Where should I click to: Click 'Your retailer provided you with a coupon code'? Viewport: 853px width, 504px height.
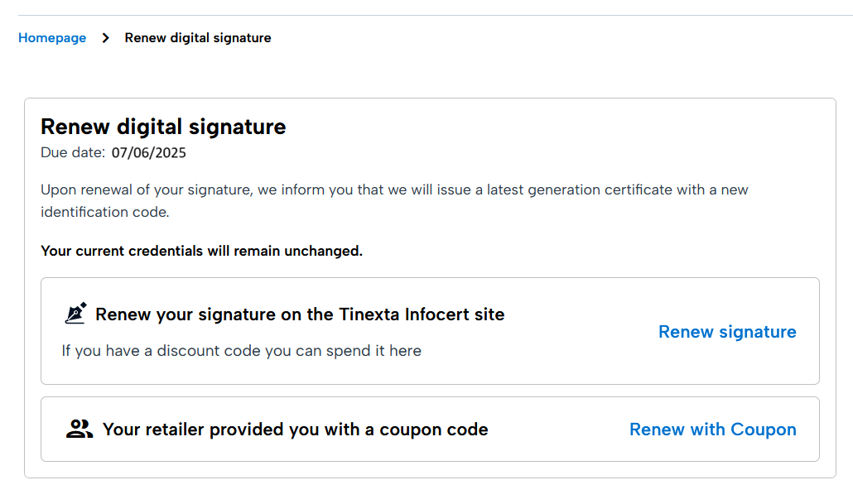click(x=295, y=430)
